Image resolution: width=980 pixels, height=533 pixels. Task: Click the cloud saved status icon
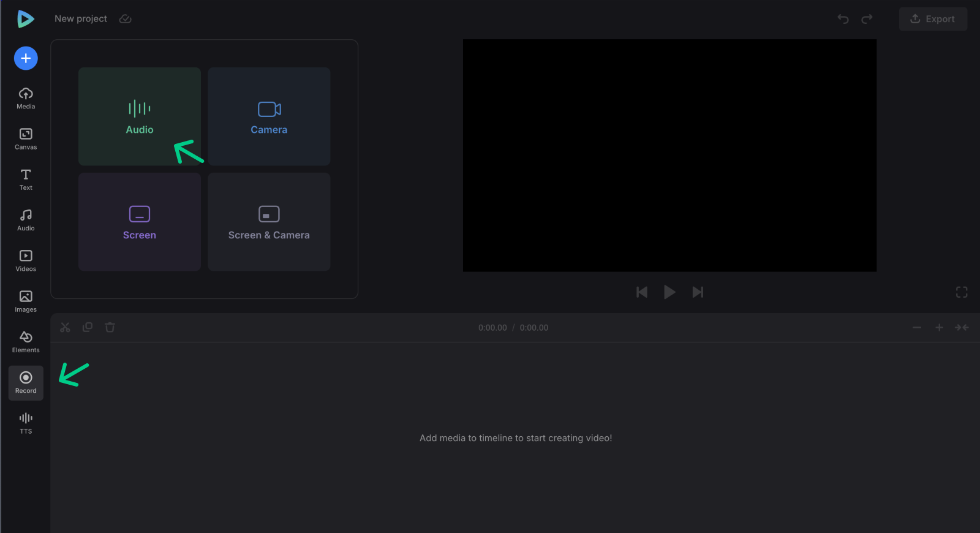click(125, 19)
